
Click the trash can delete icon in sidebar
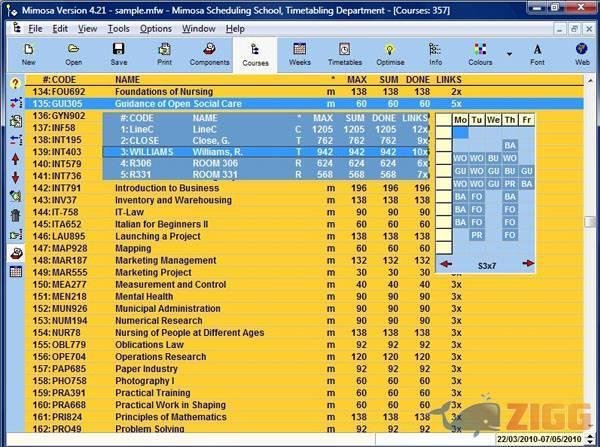tap(15, 215)
